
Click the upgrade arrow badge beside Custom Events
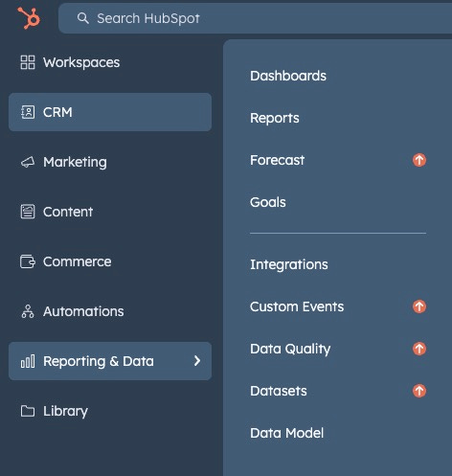[x=419, y=306]
